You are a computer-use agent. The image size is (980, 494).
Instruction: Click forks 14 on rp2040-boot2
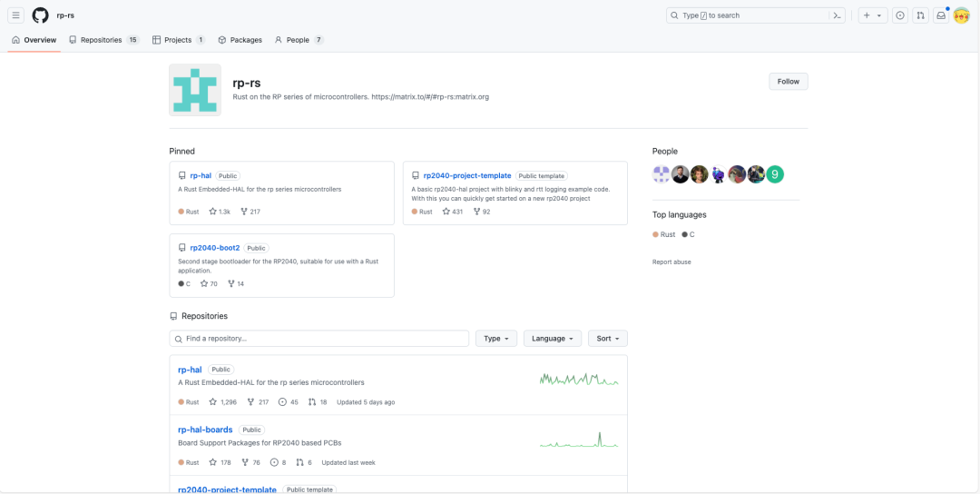click(x=236, y=283)
